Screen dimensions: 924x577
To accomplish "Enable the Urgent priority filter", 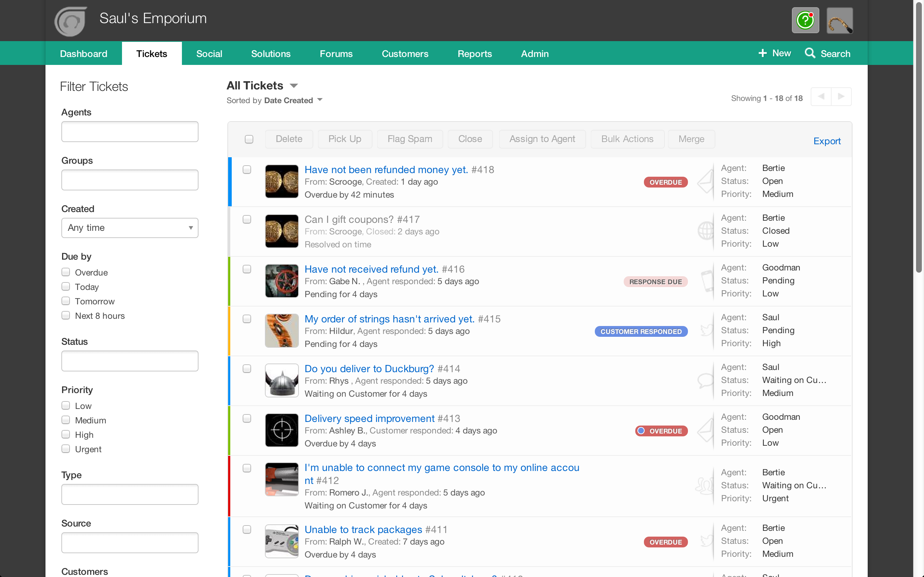I will [66, 449].
